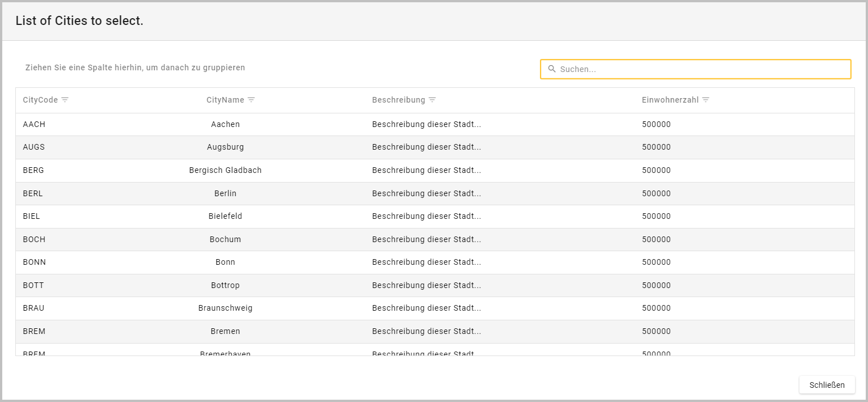Select the Bochum entry
The image size is (868, 402).
pyautogui.click(x=225, y=239)
